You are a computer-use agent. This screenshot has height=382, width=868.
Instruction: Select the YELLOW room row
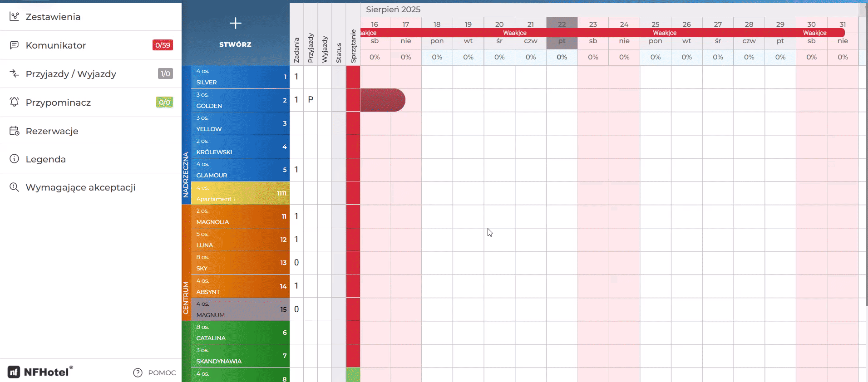click(240, 123)
